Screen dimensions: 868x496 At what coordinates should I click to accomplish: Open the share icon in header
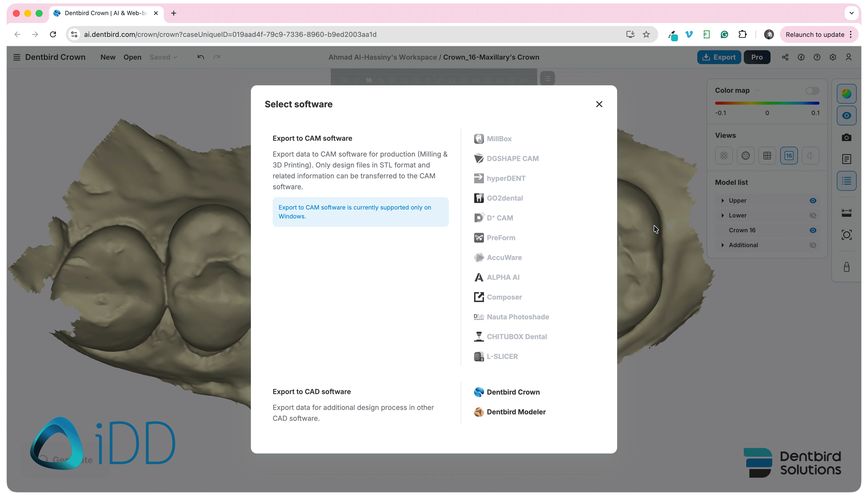(785, 57)
